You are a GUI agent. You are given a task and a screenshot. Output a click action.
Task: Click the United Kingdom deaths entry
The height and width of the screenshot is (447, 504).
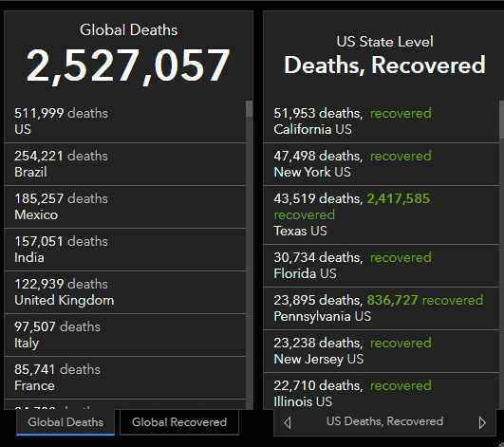coord(125,292)
